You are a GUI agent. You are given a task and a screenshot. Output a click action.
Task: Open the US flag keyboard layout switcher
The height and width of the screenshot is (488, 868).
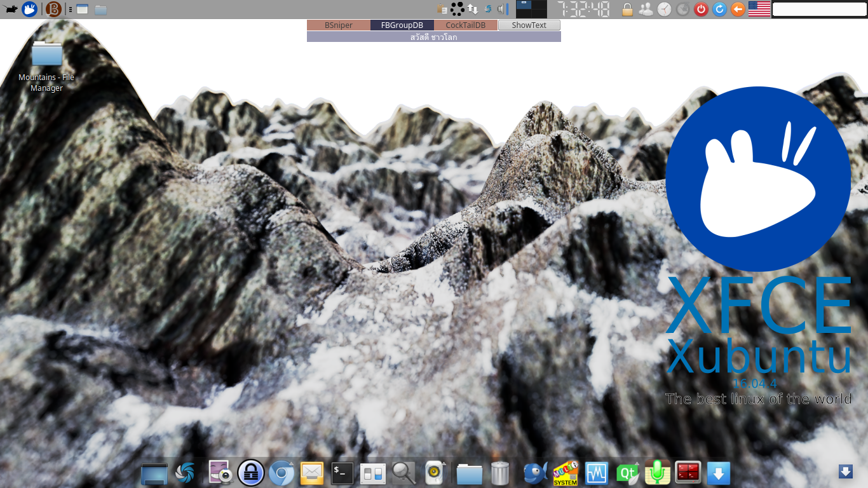click(x=759, y=9)
